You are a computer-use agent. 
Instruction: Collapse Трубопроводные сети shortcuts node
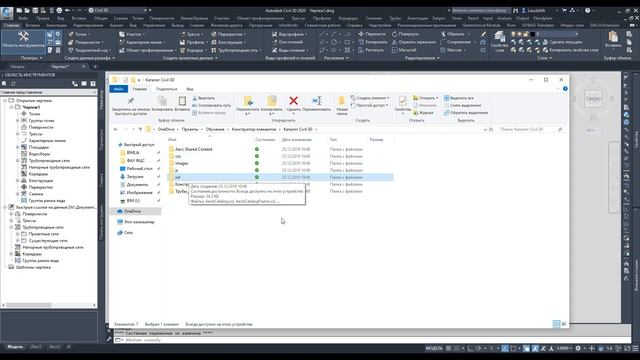click(11, 227)
